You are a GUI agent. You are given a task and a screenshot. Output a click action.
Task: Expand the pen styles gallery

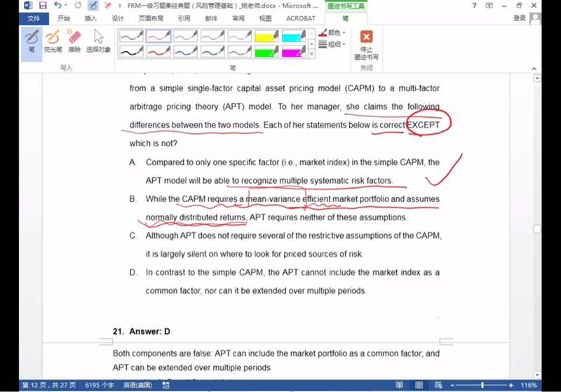tap(312, 53)
